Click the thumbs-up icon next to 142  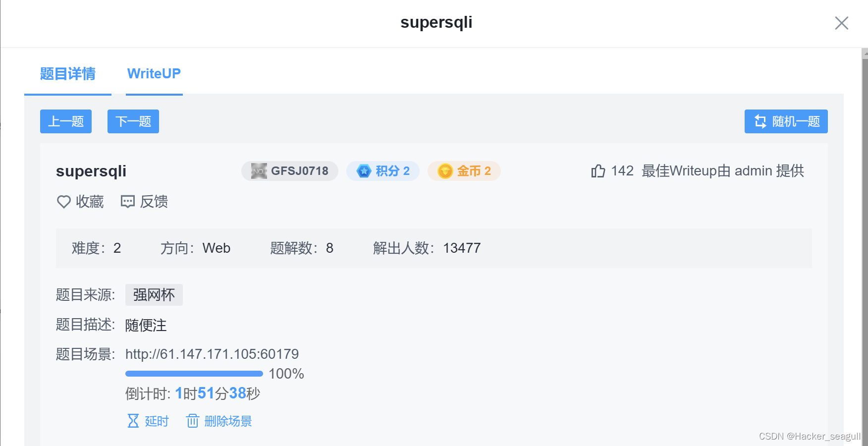point(598,170)
